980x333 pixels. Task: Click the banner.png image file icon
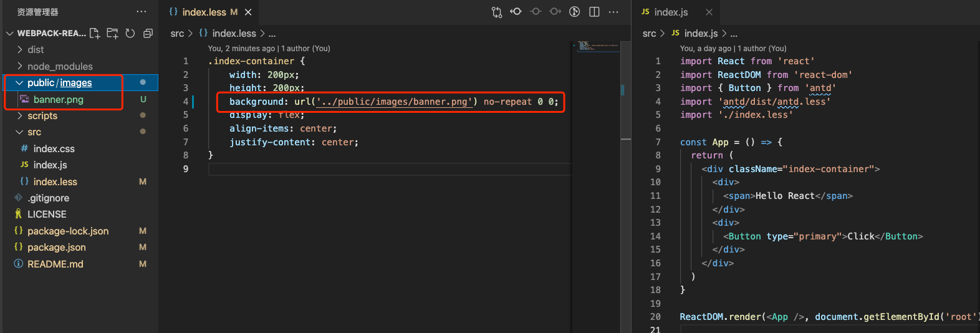pyautogui.click(x=24, y=99)
